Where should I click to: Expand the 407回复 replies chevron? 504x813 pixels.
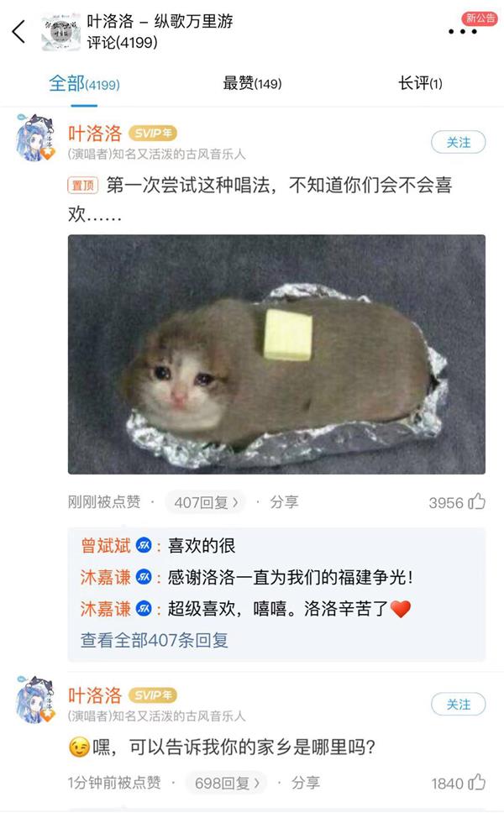pyautogui.click(x=205, y=502)
